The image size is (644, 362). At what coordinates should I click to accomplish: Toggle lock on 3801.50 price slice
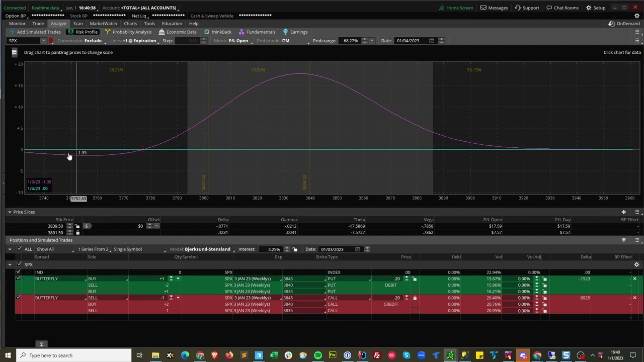[x=77, y=233]
